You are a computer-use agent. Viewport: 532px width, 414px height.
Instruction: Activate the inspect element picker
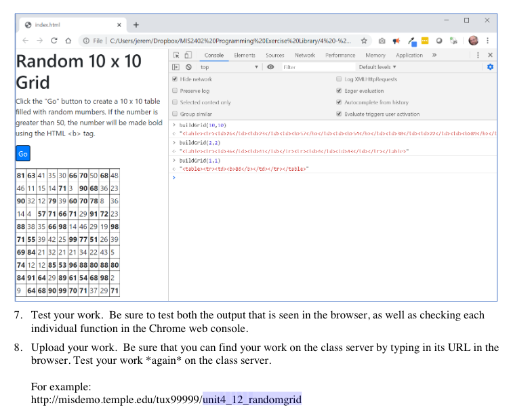(176, 55)
